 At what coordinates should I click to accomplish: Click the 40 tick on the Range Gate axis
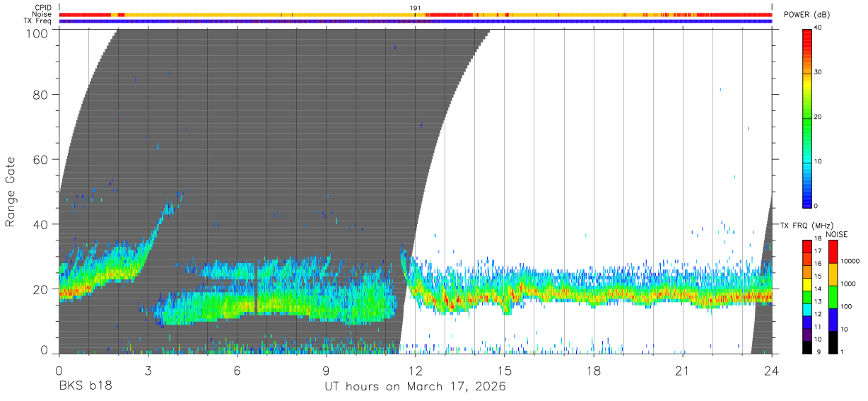[x=41, y=224]
